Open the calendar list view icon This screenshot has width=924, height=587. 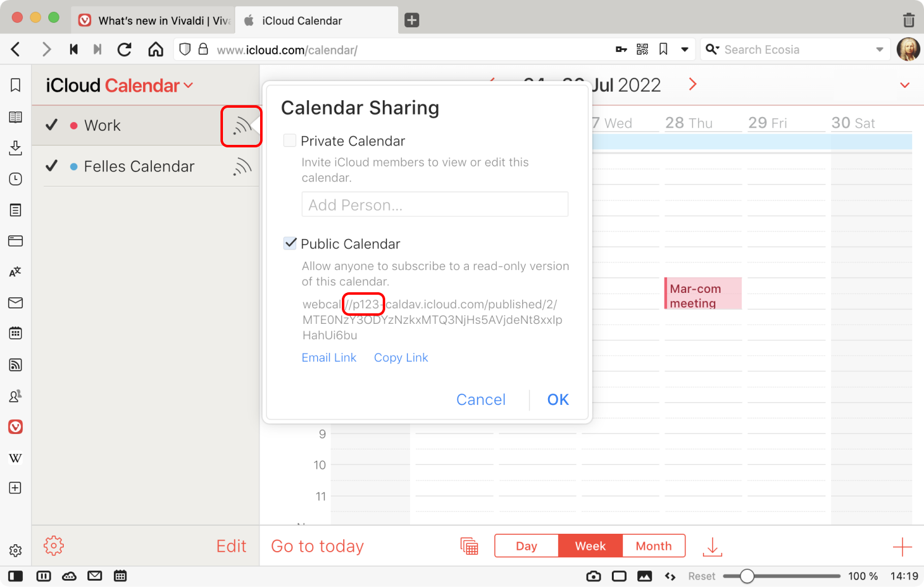click(469, 546)
